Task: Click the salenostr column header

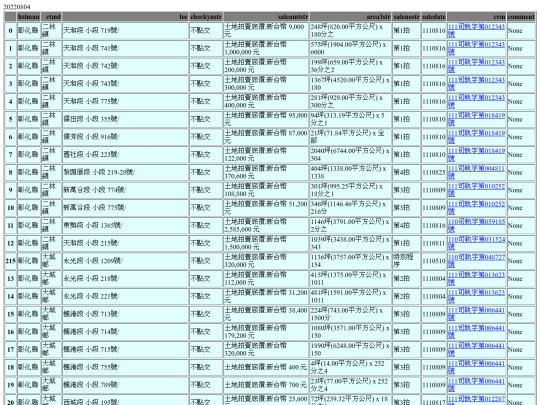Action: coord(406,17)
